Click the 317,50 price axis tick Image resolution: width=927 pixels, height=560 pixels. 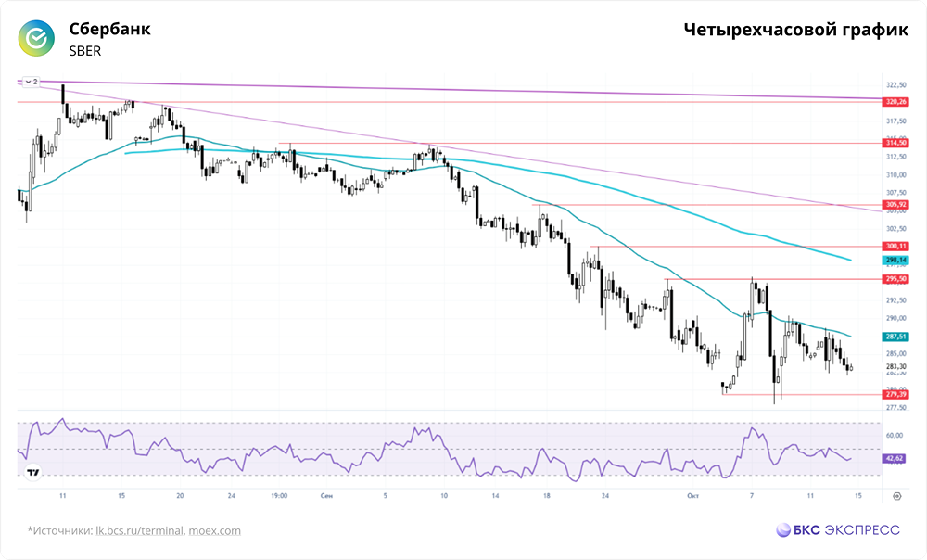895,121
